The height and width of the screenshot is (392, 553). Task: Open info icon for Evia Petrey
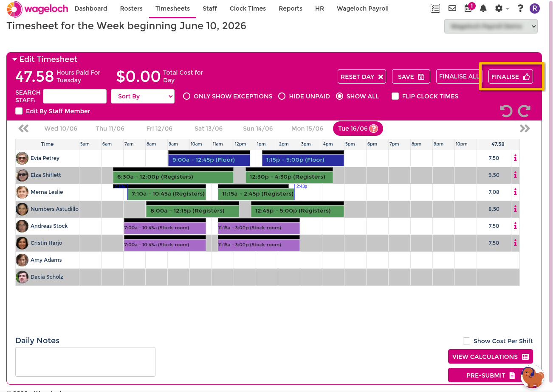[515, 158]
